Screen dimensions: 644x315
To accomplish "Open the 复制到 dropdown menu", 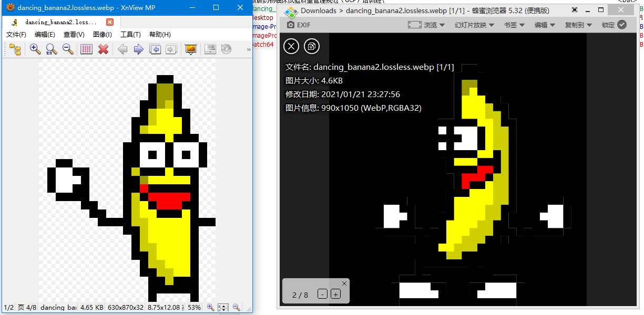I will pyautogui.click(x=578, y=25).
